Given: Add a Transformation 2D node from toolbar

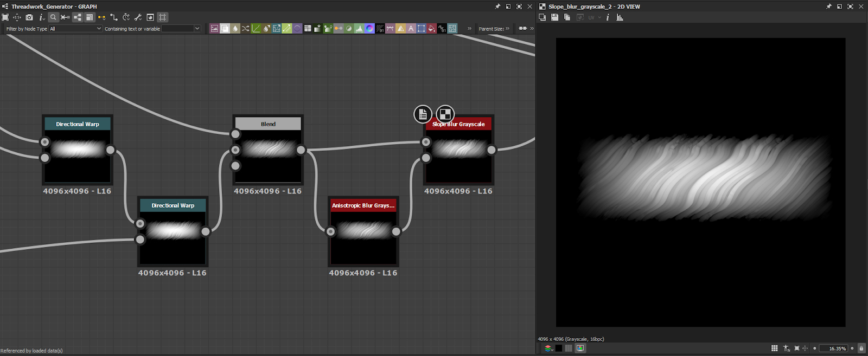Looking at the screenshot, I should click(x=421, y=28).
